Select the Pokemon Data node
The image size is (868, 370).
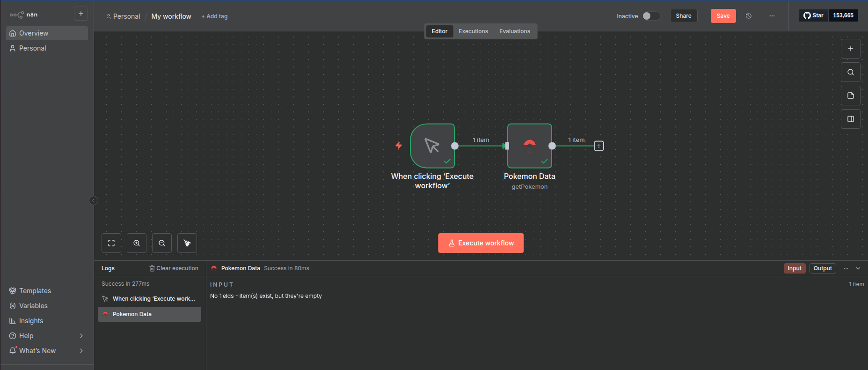pos(530,146)
